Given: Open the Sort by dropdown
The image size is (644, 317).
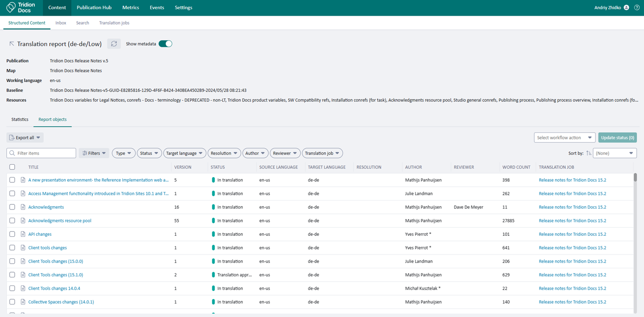Looking at the screenshot, I should 614,153.
